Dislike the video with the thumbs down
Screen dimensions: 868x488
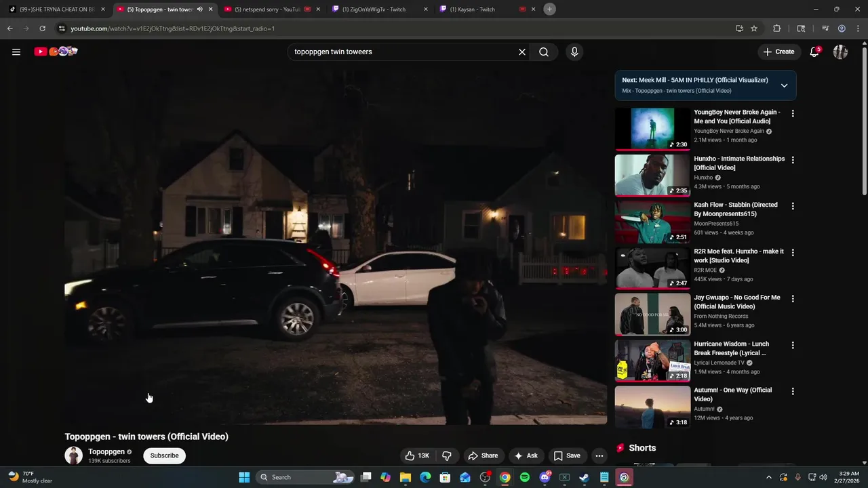tap(447, 455)
